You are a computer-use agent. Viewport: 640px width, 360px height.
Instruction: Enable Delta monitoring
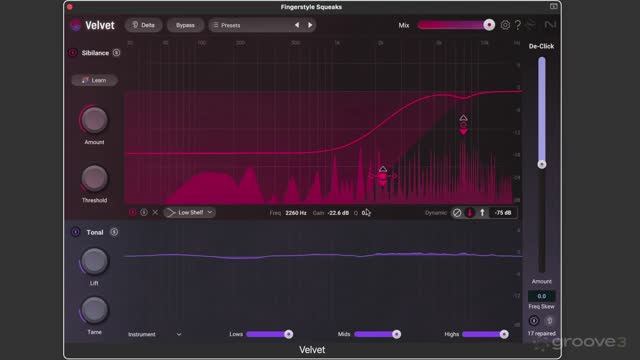coord(143,25)
